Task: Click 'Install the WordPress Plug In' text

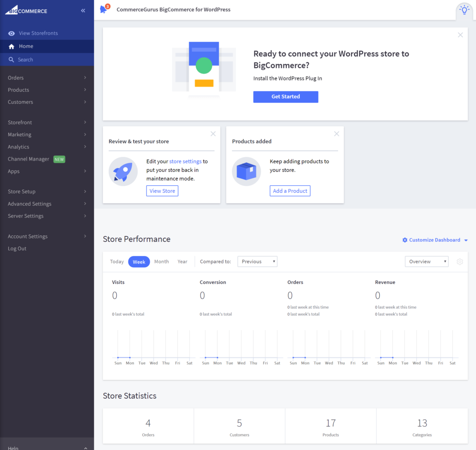Action: click(x=288, y=78)
